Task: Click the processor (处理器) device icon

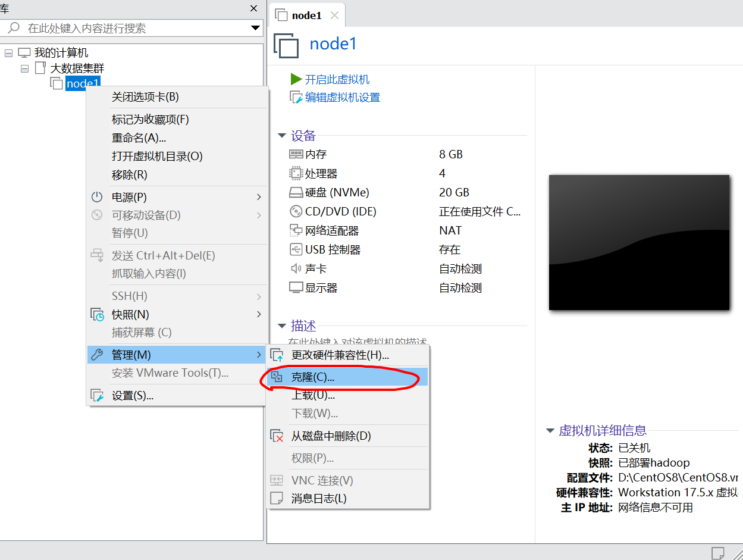Action: pyautogui.click(x=296, y=173)
